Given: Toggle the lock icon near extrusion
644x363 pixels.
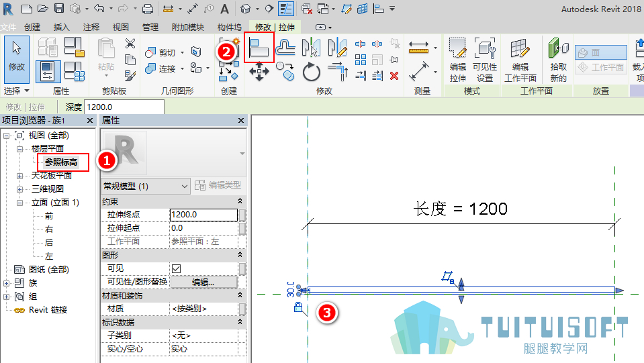Looking at the screenshot, I should (298, 307).
